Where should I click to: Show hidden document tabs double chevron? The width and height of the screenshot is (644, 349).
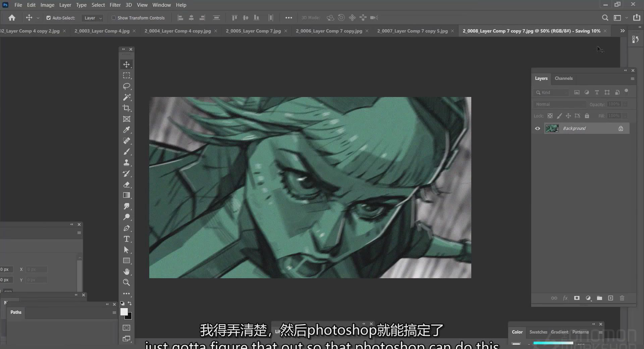point(623,31)
